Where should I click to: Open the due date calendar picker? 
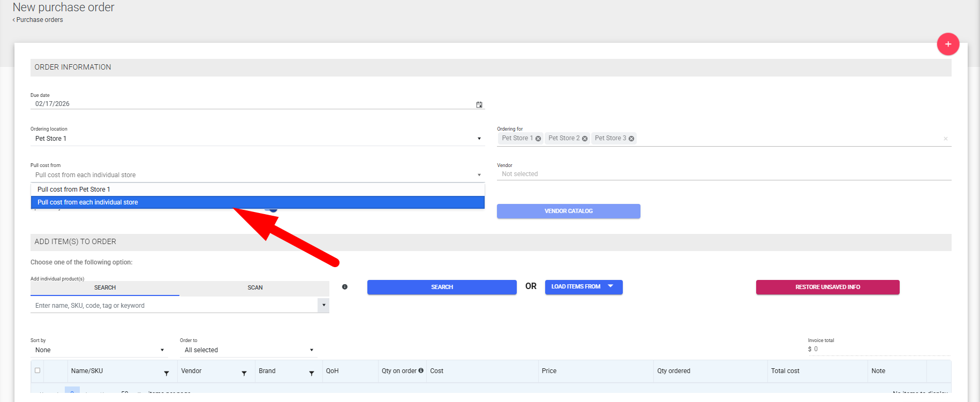(479, 104)
